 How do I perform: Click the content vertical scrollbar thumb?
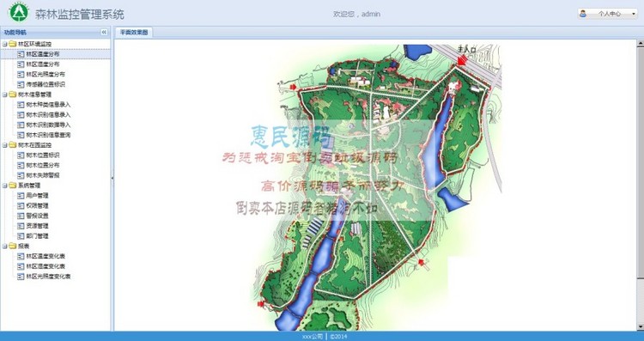(x=641, y=162)
